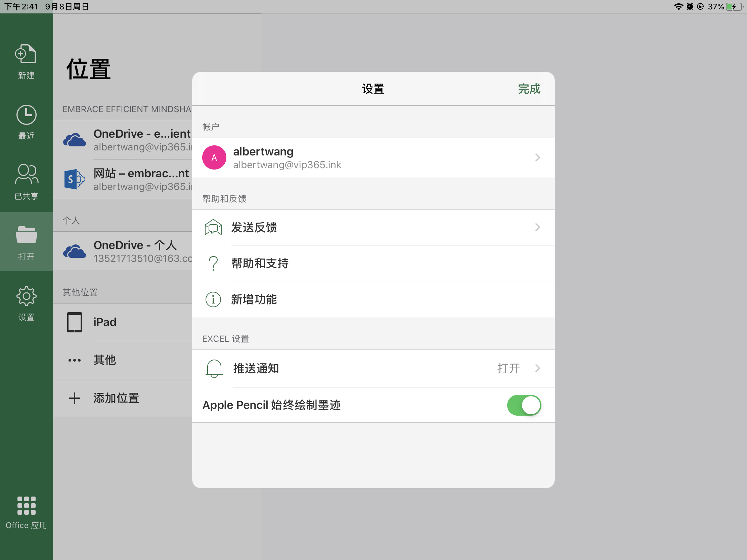This screenshot has height=560, width=747.
Task: Open Send Feedback (发送反馈) row
Action: (x=373, y=227)
